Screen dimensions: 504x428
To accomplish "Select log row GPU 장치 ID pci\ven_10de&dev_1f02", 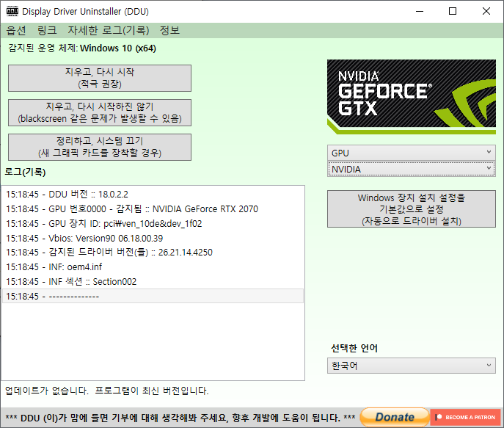I will 153,223.
